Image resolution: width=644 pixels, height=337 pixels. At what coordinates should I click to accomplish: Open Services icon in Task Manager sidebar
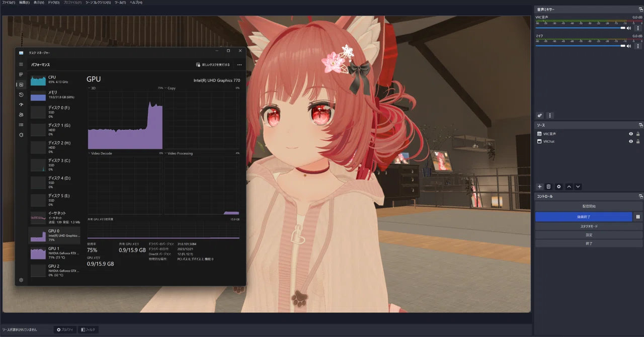21,135
